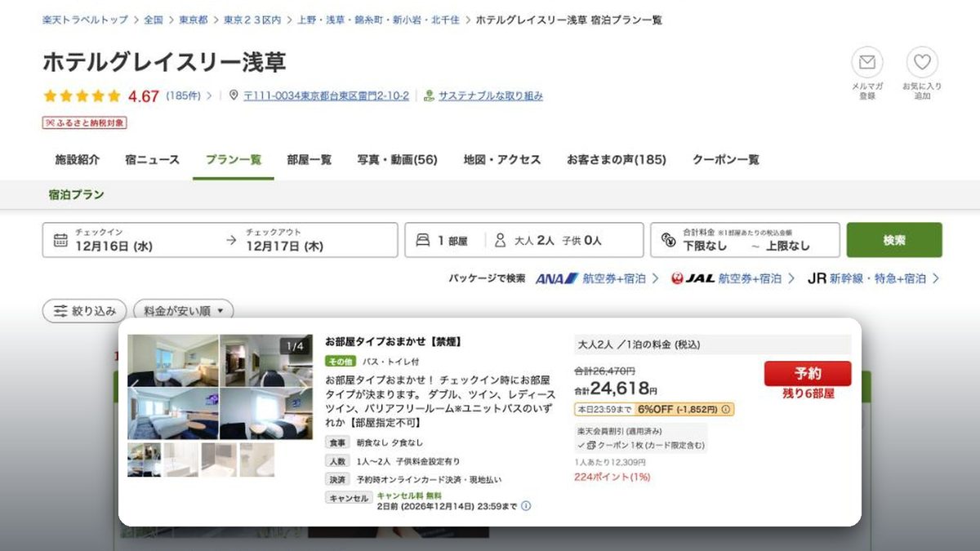The width and height of the screenshot is (980, 551).
Task: Click the map pin icon by the address
Action: pyautogui.click(x=234, y=96)
